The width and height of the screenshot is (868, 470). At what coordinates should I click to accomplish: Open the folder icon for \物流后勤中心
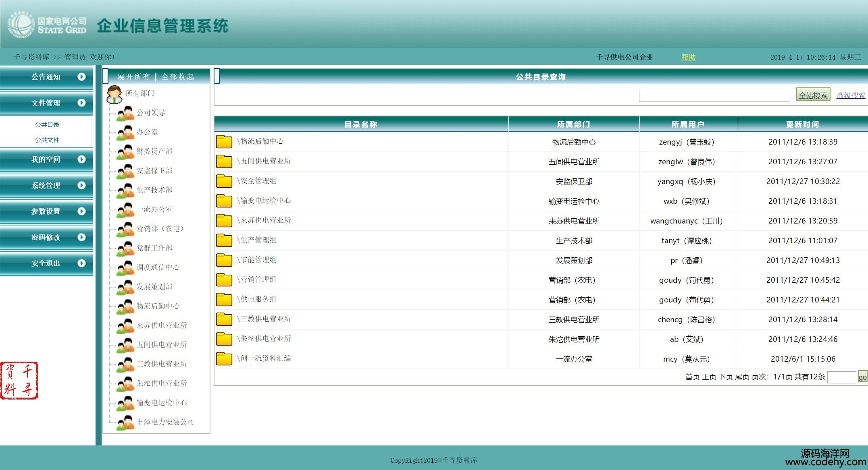(224, 141)
